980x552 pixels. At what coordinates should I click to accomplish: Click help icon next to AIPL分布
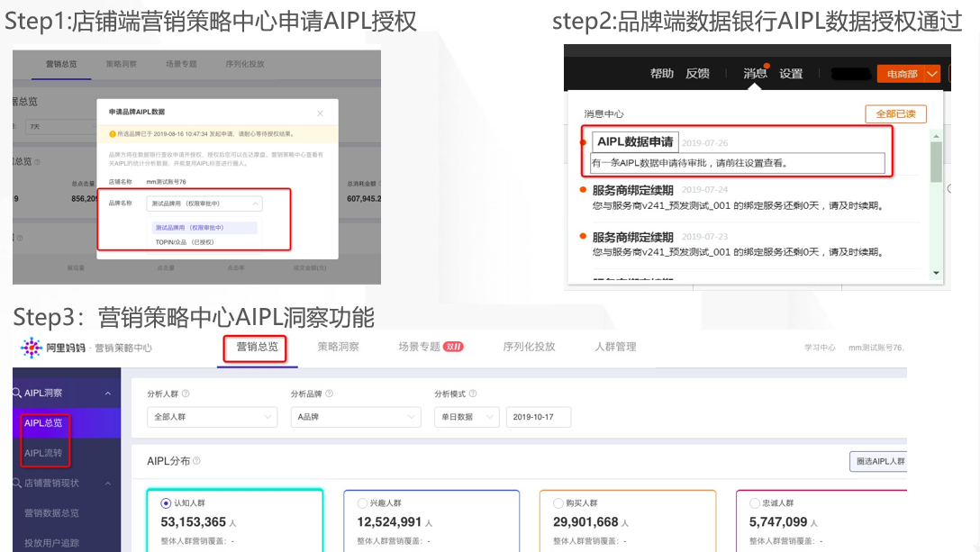[197, 461]
